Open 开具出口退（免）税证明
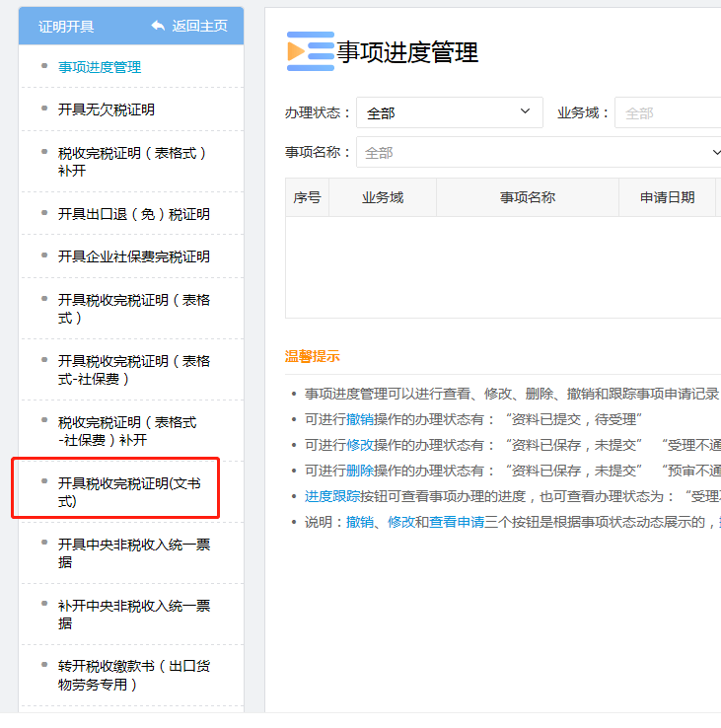 point(134,214)
